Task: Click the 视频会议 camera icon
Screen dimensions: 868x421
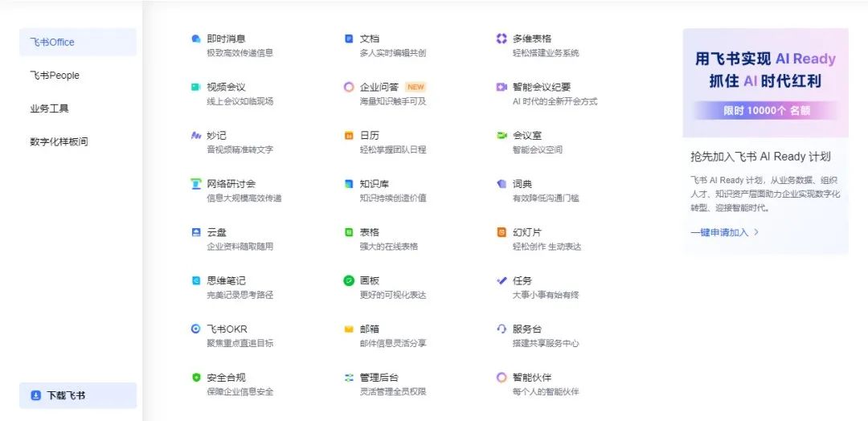Action: [x=196, y=87]
